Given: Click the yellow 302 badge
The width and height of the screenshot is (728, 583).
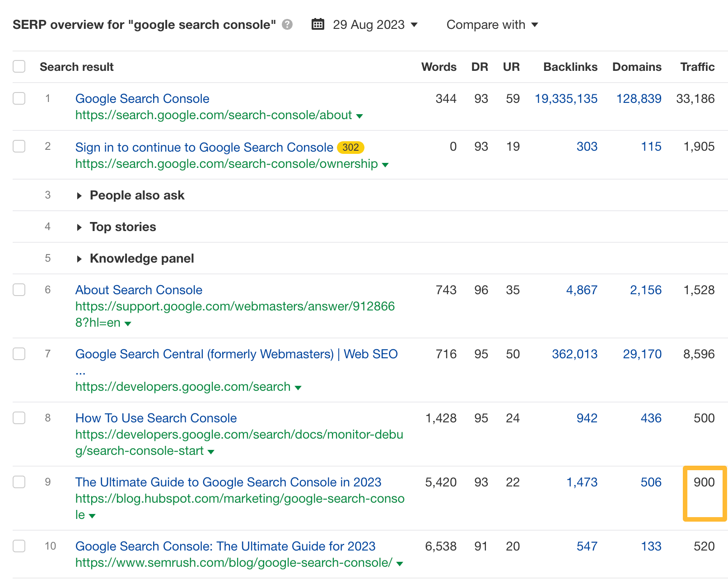Looking at the screenshot, I should coord(350,147).
